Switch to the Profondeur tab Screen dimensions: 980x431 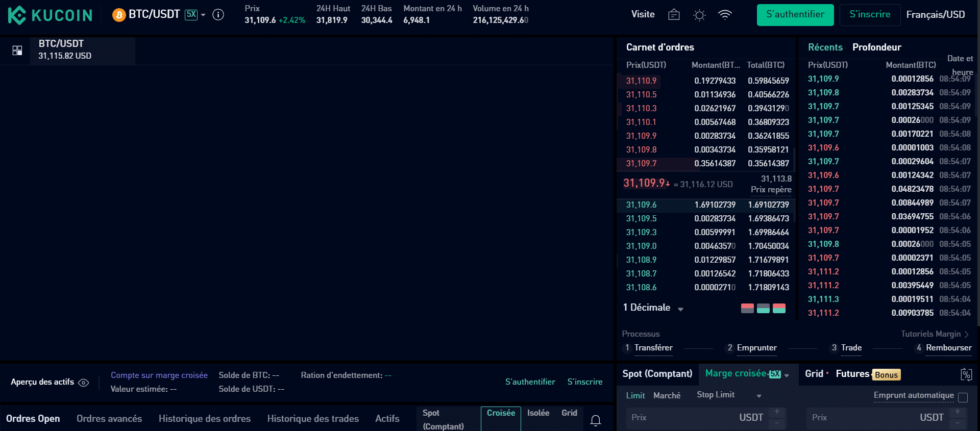coord(876,47)
